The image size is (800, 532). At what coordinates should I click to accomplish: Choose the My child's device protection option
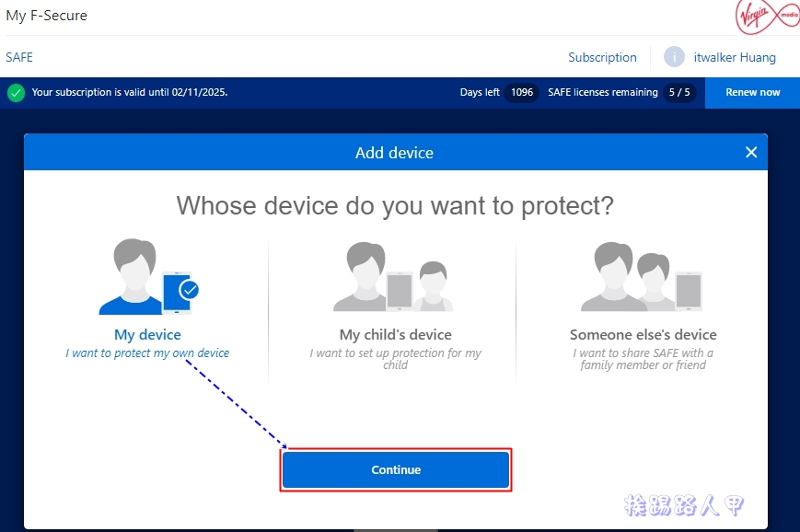[395, 334]
